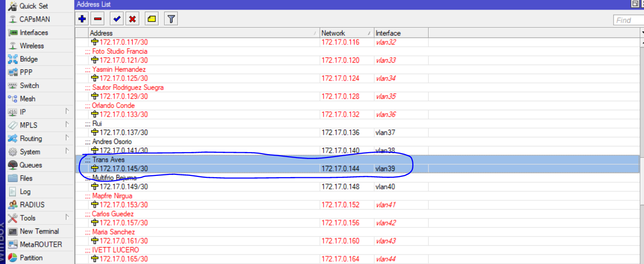This screenshot has width=644, height=264.
Task: Click the Mapfre Nirgua comment
Action: (112, 196)
